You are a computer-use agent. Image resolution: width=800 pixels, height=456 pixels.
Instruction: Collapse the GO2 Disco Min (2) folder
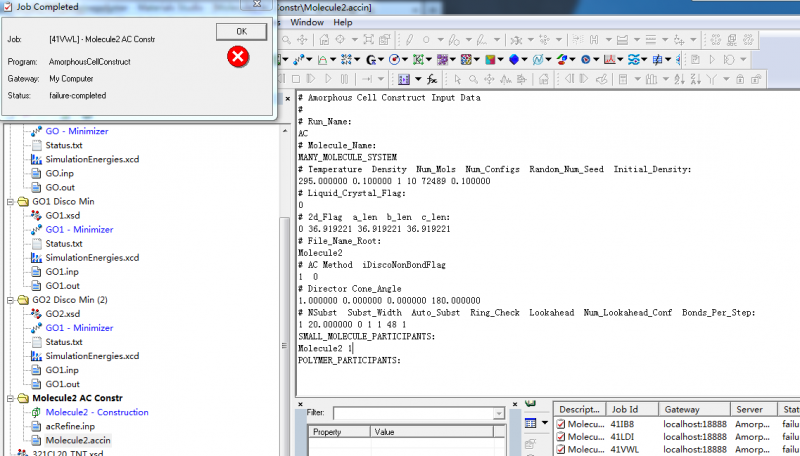click(11, 300)
